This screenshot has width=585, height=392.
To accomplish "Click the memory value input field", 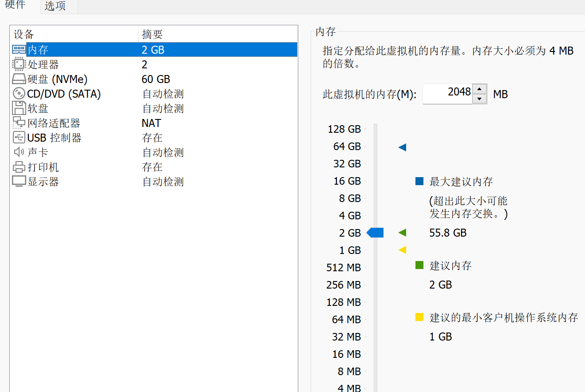I will (447, 94).
